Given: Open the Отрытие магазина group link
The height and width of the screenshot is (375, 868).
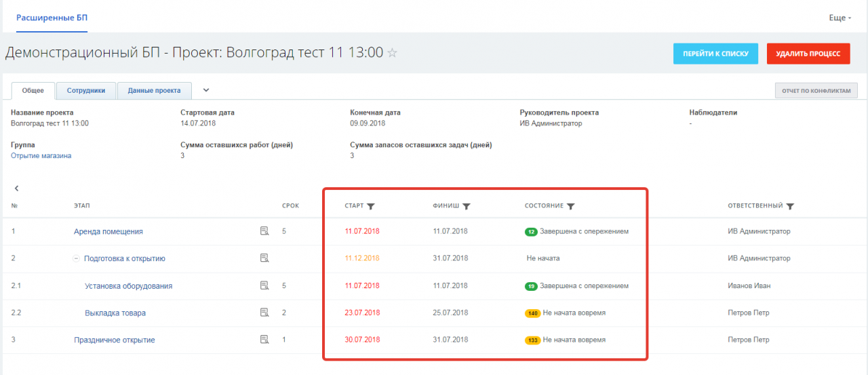Looking at the screenshot, I should point(41,156).
